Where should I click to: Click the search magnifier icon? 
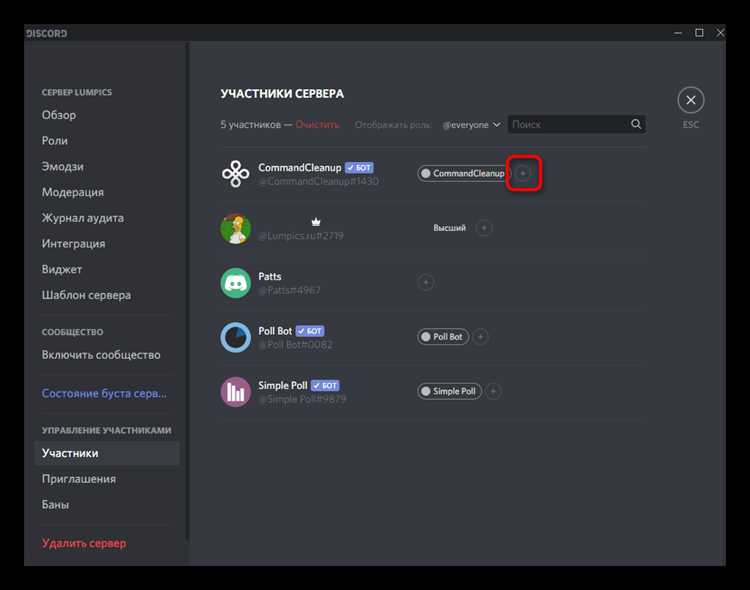(x=636, y=124)
